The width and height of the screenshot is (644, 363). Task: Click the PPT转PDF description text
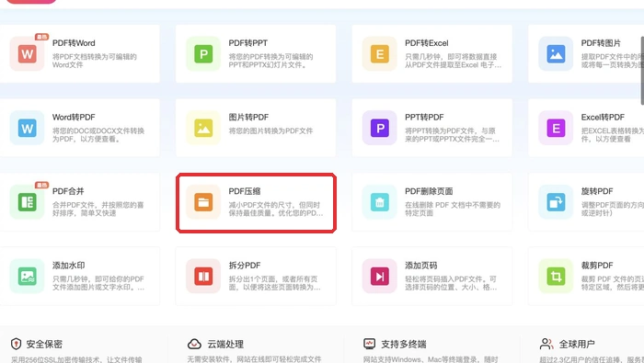point(452,135)
